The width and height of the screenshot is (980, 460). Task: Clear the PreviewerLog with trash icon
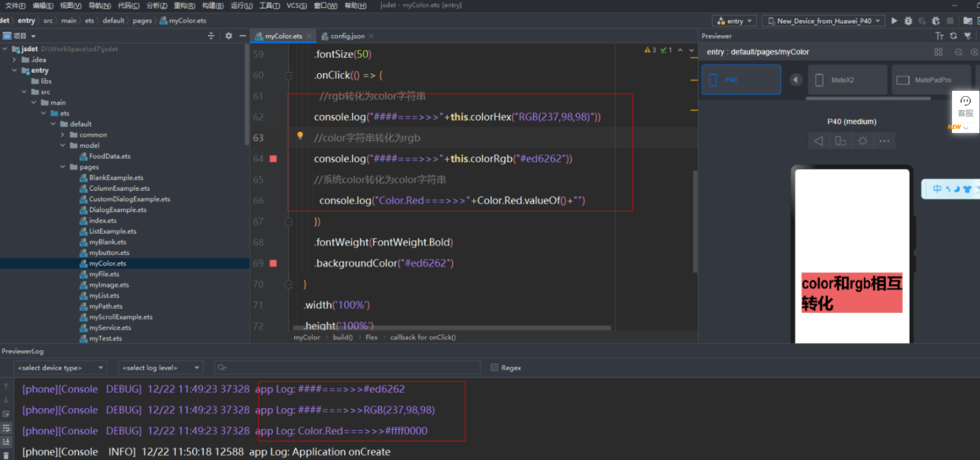point(6,455)
